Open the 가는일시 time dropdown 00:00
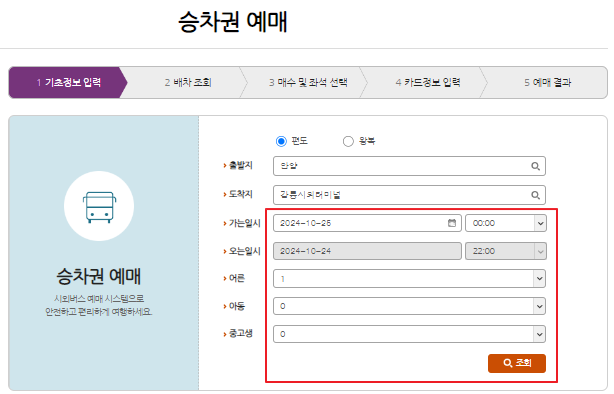 click(x=506, y=223)
